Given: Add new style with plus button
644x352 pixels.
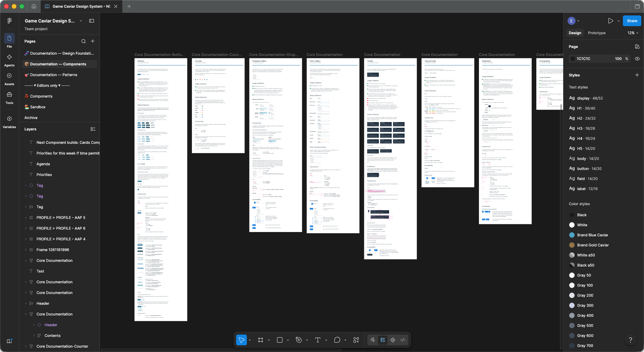Looking at the screenshot, I should point(637,75).
